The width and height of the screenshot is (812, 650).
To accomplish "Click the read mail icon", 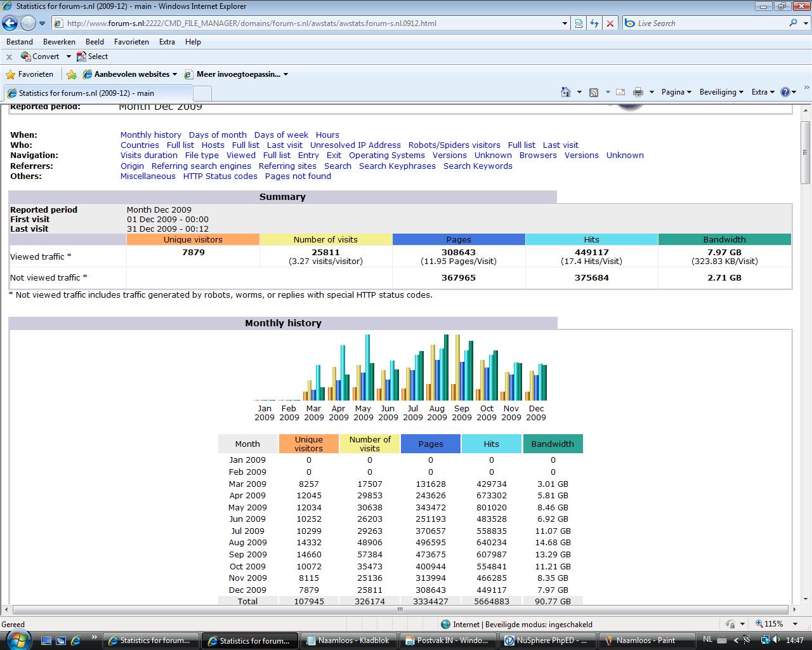I will click(x=620, y=92).
